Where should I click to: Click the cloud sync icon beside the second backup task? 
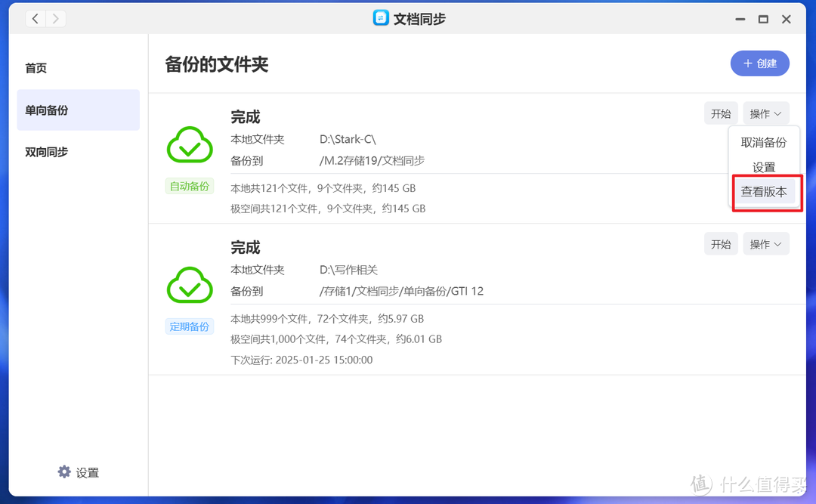point(190,285)
